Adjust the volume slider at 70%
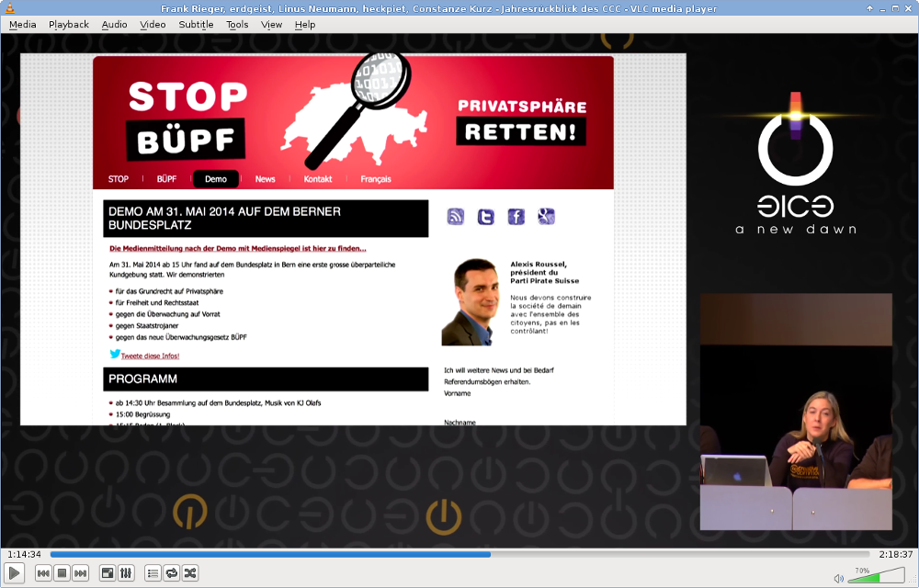Image resolution: width=919 pixels, height=588 pixels. click(x=876, y=575)
